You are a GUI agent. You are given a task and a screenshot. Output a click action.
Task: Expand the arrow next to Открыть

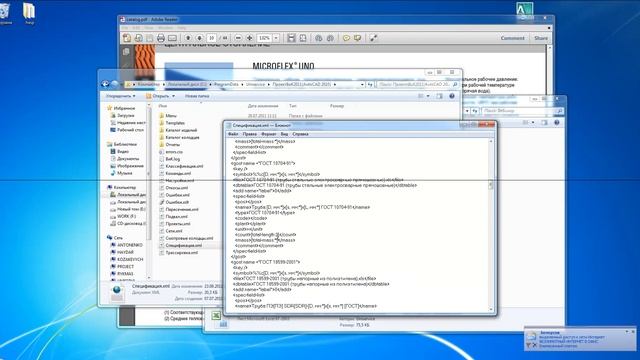click(x=173, y=96)
